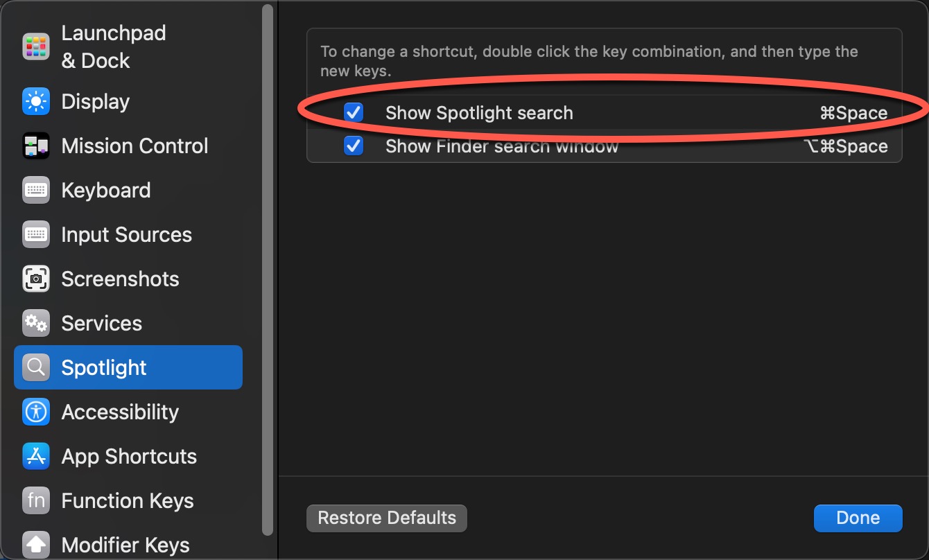Open the Keyboard section from sidebar
Viewport: 929px width, 560px height.
(x=105, y=190)
